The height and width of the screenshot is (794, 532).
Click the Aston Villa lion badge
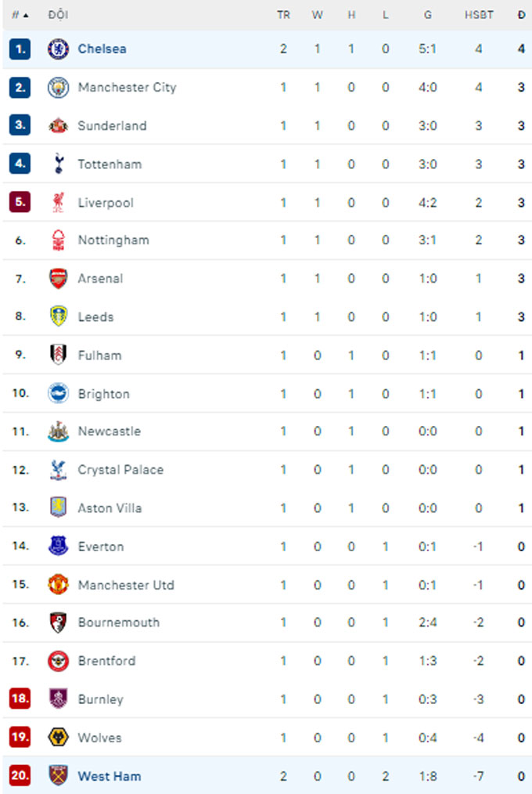pyautogui.click(x=59, y=507)
